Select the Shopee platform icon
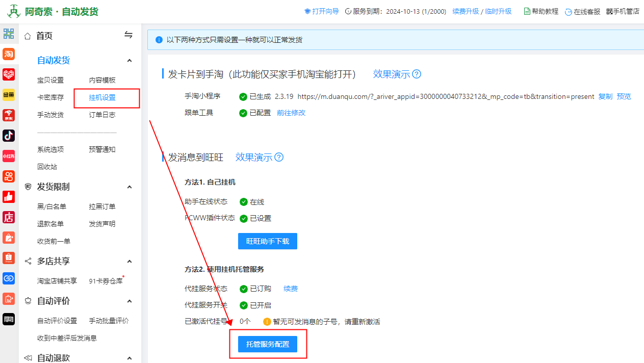The image size is (644, 363). [x=9, y=258]
